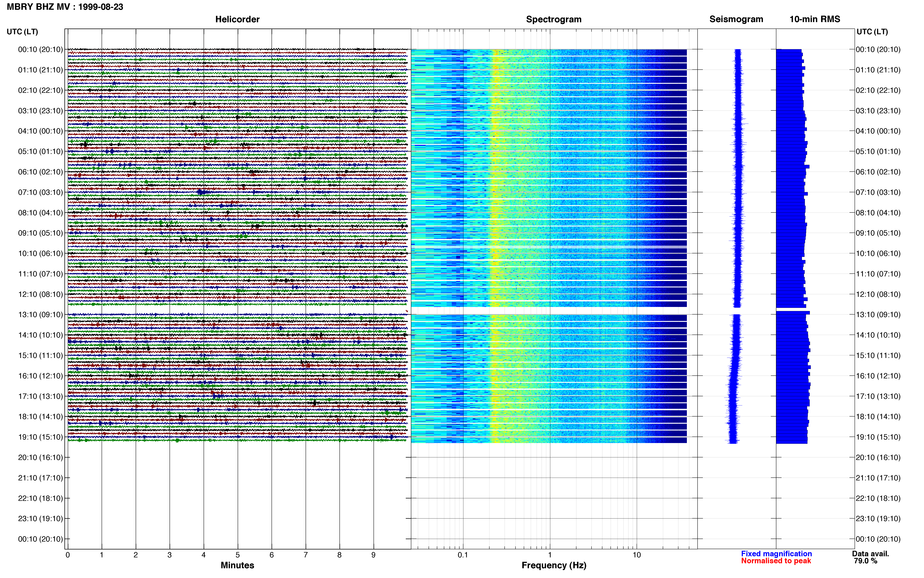Select left time label 12:10 (08:10)
The height and width of the screenshot is (578, 924).
(x=41, y=294)
